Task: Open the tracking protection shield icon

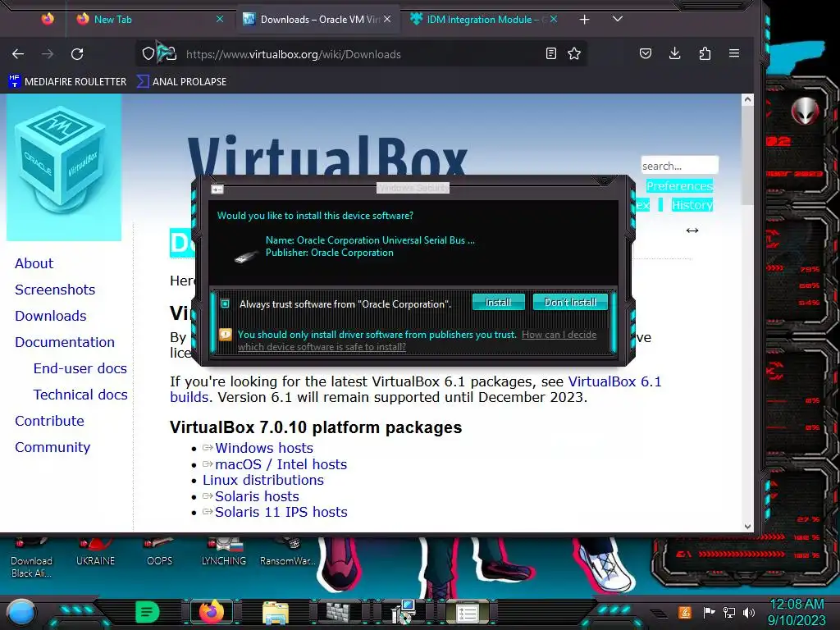Action: click(x=148, y=53)
